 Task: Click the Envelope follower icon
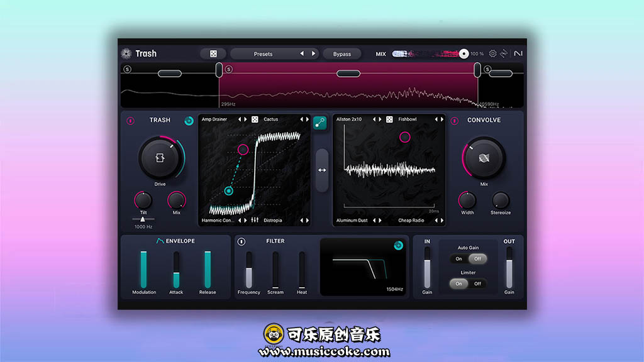point(160,241)
